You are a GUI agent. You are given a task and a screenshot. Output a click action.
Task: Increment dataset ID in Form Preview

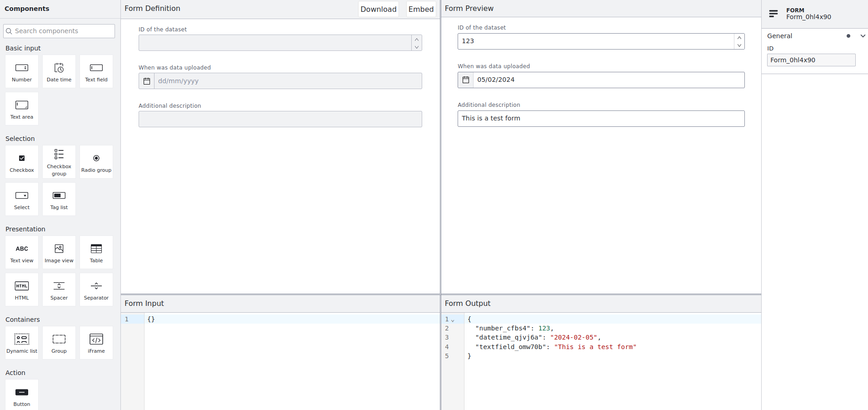pos(739,38)
